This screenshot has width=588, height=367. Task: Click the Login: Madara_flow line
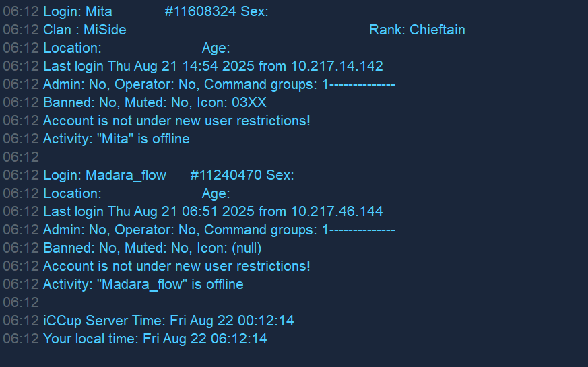168,176
